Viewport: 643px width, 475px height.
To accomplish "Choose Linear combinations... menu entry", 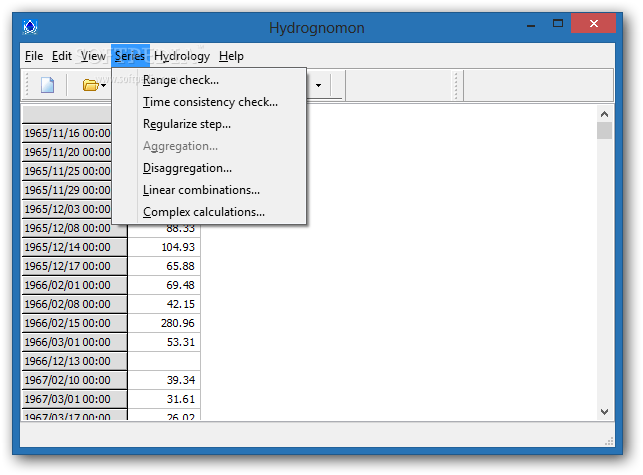I will [209, 190].
